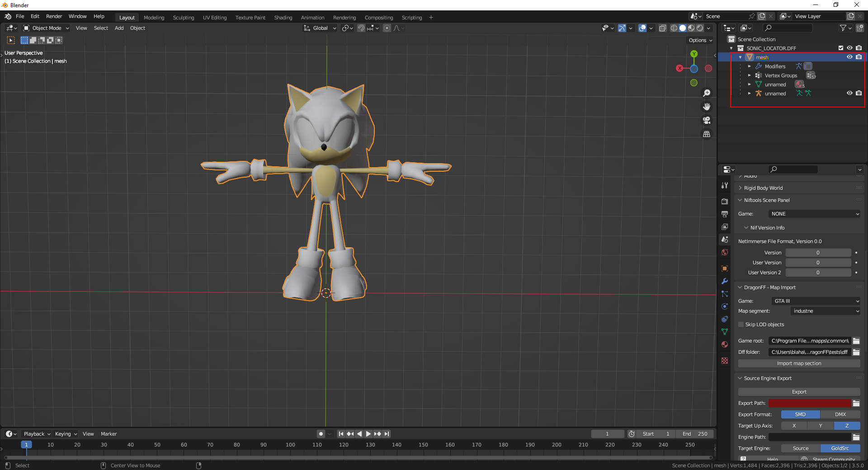Open Global transform orientation dropdown
This screenshot has height=470, width=868.
coord(320,28)
